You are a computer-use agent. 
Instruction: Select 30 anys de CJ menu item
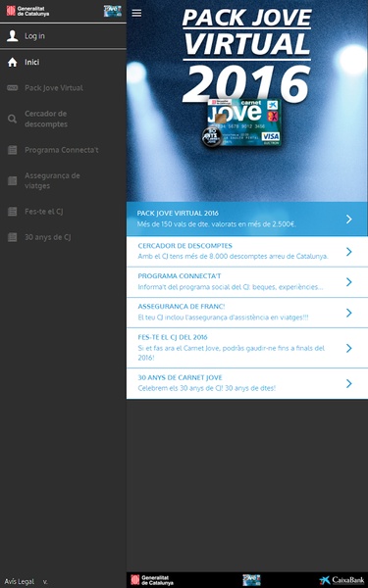pos(63,237)
